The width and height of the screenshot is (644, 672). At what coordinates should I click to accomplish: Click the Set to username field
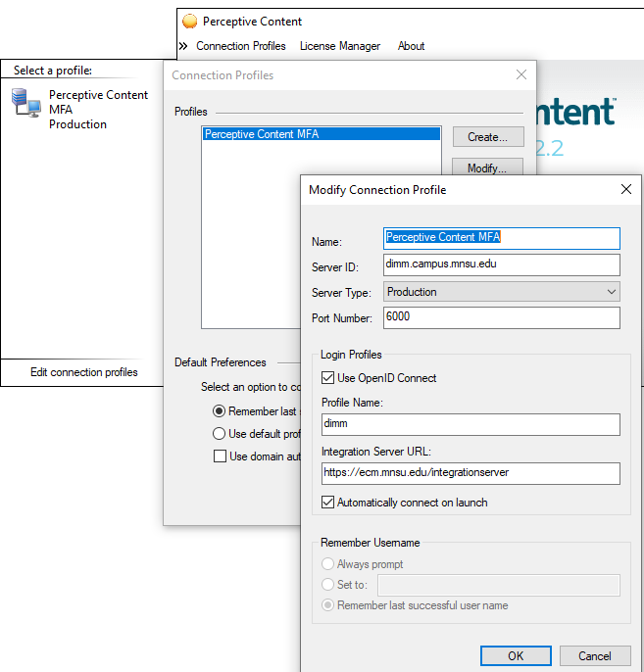[x=498, y=585]
